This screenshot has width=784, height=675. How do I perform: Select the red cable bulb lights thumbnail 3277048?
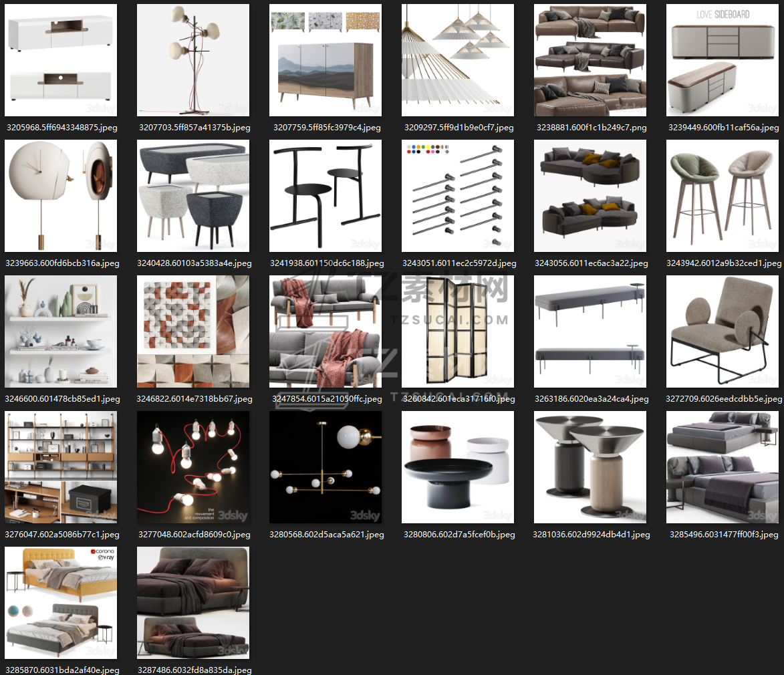tap(193, 467)
